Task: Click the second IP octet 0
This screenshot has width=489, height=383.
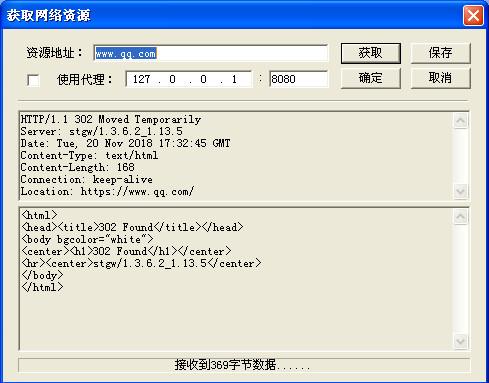Action: [x=172, y=79]
